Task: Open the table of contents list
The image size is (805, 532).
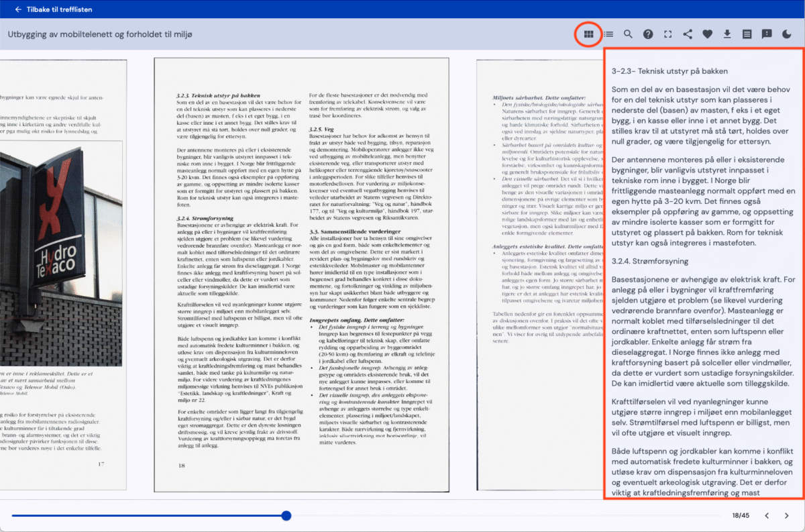Action: click(x=608, y=34)
